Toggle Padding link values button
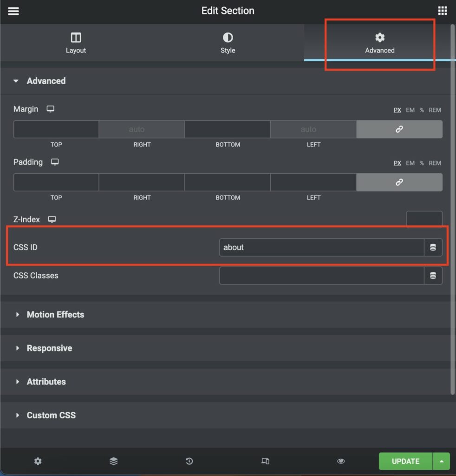This screenshot has width=456, height=476. [399, 182]
